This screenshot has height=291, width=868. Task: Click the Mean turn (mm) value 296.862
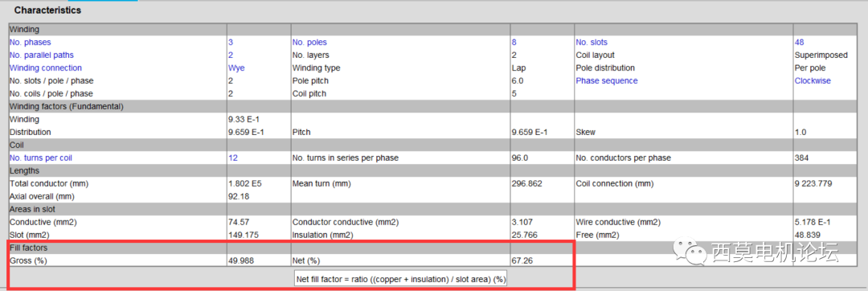click(x=525, y=183)
